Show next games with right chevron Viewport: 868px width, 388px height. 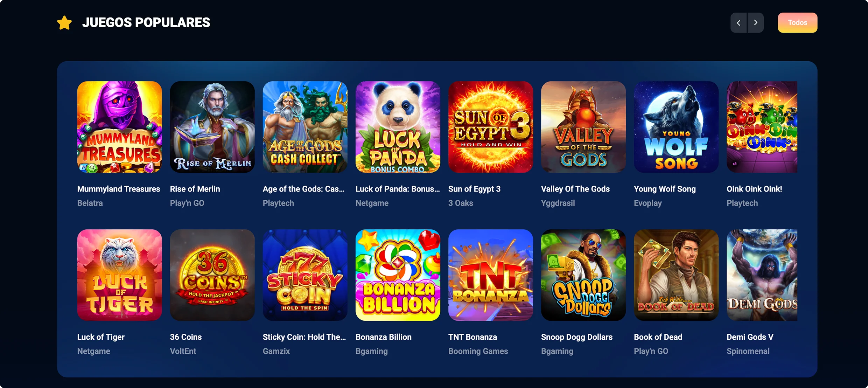[756, 23]
